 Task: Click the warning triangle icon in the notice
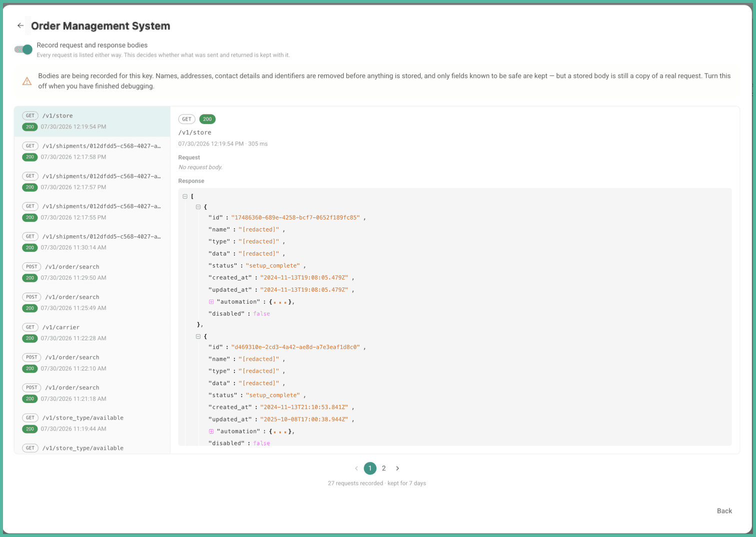(27, 81)
